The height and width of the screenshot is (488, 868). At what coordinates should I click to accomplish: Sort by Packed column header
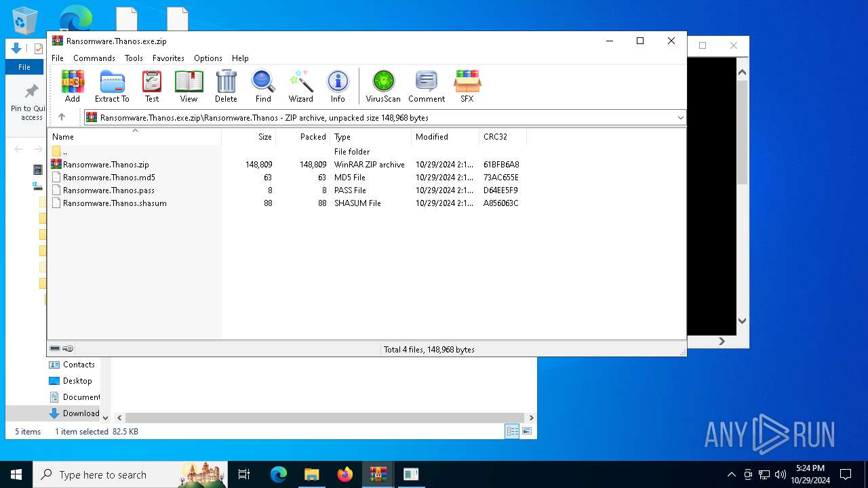tap(303, 137)
